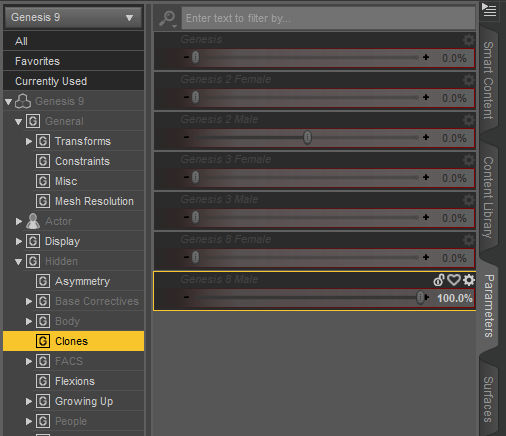506x436 pixels.
Task: Switch to the Surfaces tab
Action: 488,399
